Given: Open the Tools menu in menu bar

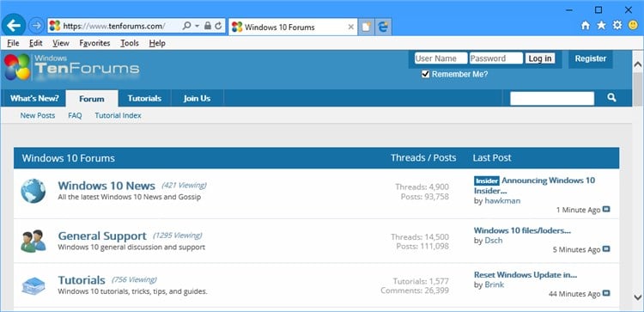Looking at the screenshot, I should [x=130, y=43].
